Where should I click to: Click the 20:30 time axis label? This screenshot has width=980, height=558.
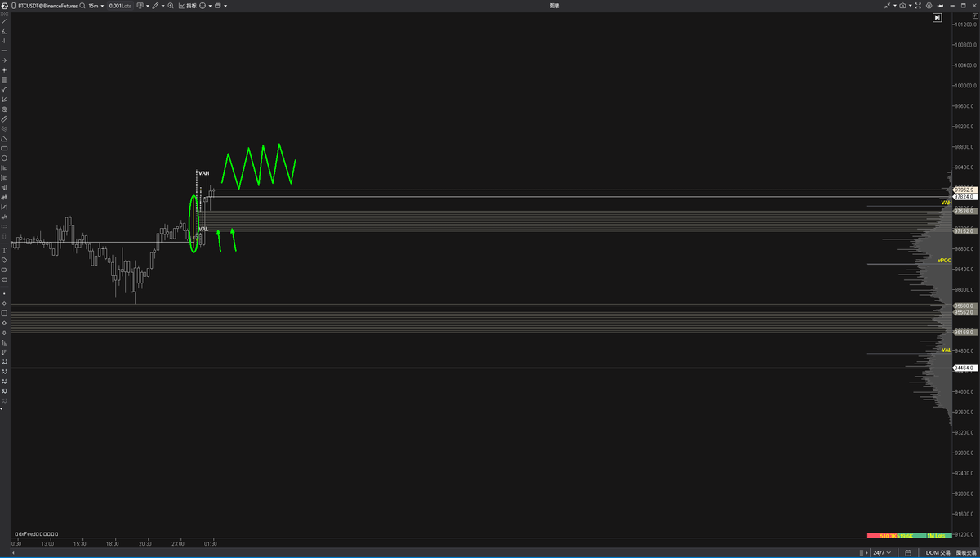pos(145,543)
